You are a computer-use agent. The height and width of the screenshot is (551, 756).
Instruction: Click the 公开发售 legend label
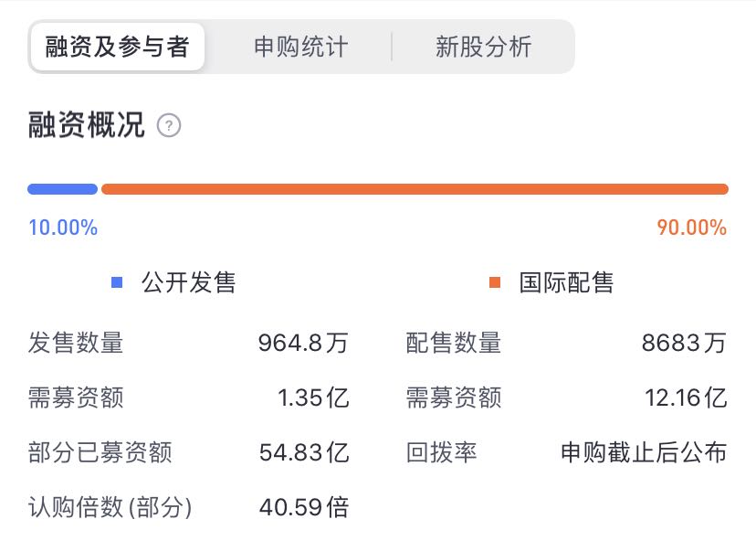point(188,282)
